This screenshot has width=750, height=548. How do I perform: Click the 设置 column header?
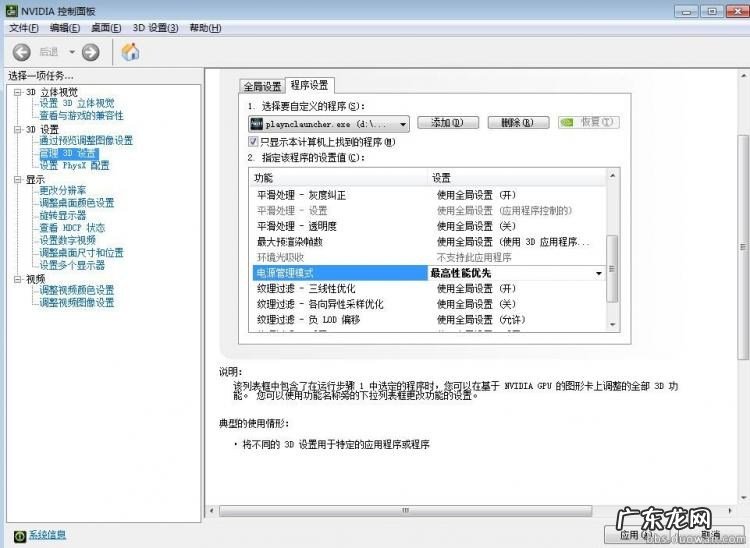tap(517, 178)
